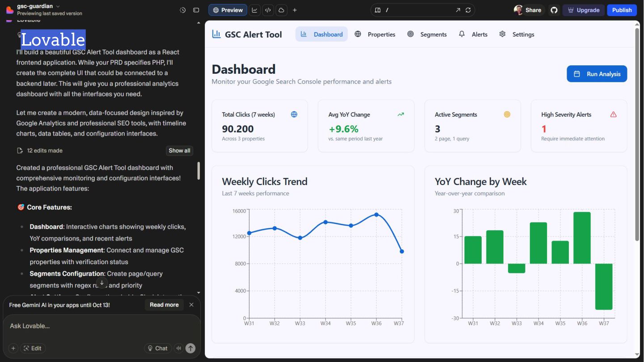
Task: Open the cloud icon in toolbar
Action: click(281, 10)
